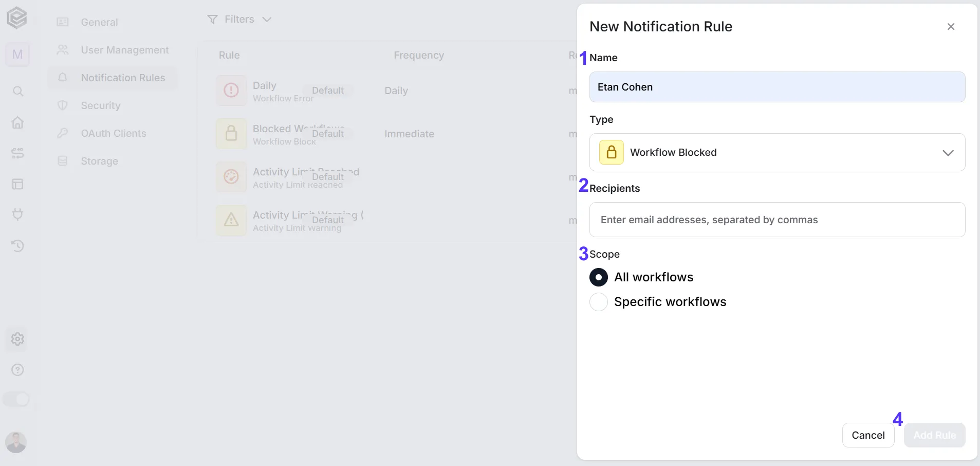Close the New Notification Rule panel
Screen dimensions: 980x466
tap(951, 27)
